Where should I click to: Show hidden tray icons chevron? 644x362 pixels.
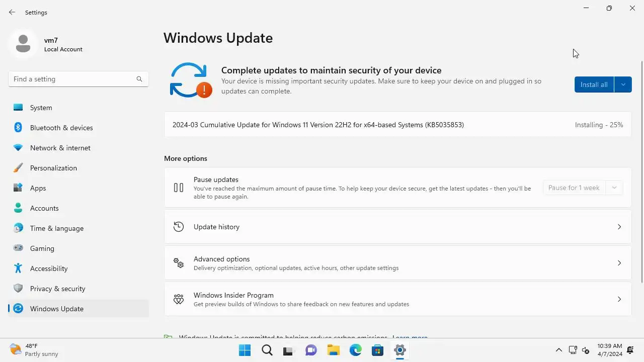558,350
